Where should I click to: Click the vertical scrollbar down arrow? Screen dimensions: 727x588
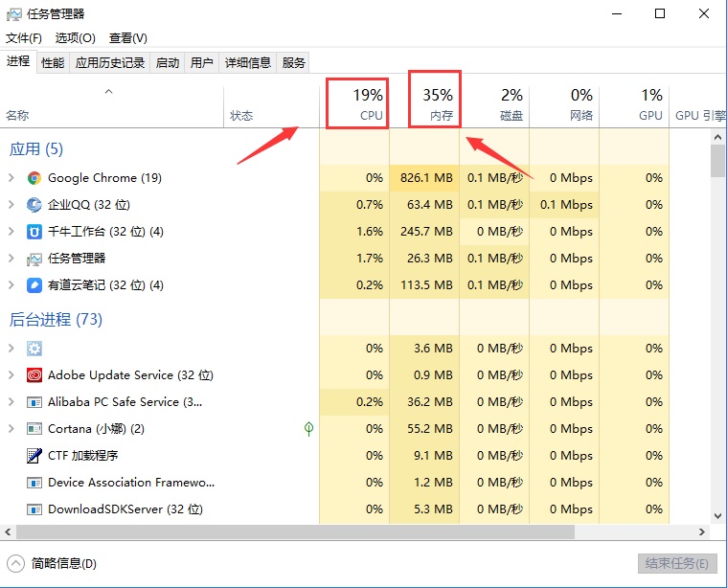[717, 516]
